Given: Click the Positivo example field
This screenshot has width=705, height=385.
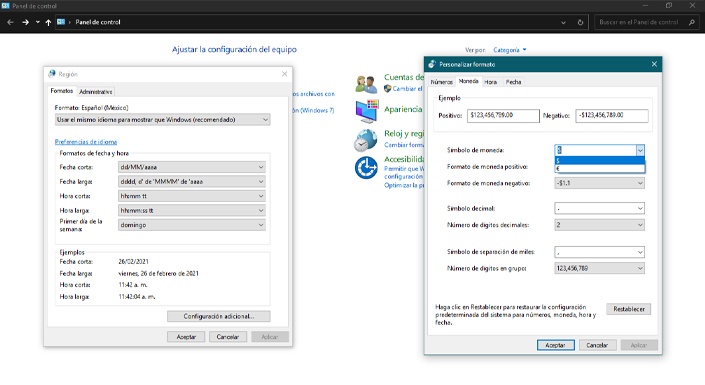Looking at the screenshot, I should (503, 116).
